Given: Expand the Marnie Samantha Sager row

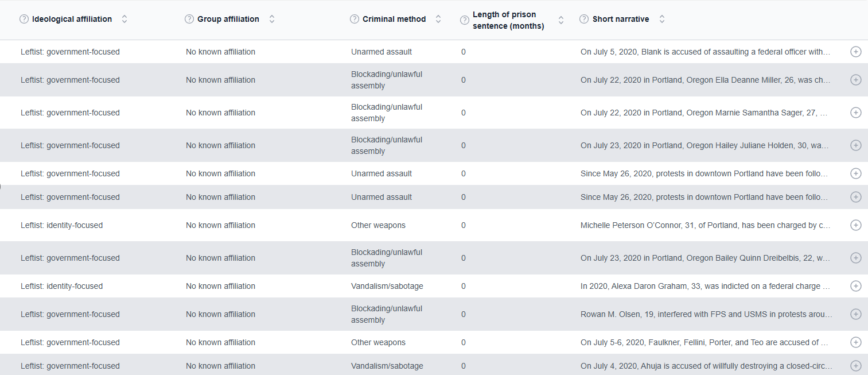Looking at the screenshot, I should point(855,113).
